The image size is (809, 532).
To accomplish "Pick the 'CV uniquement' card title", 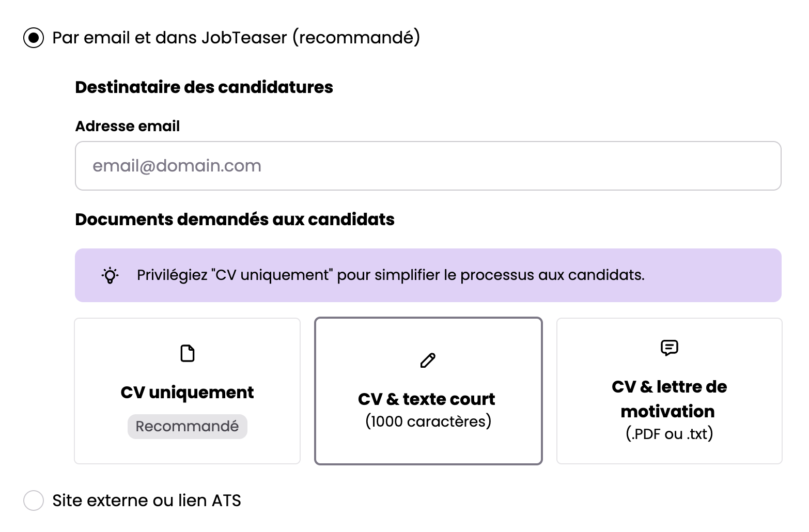I will pos(187,393).
